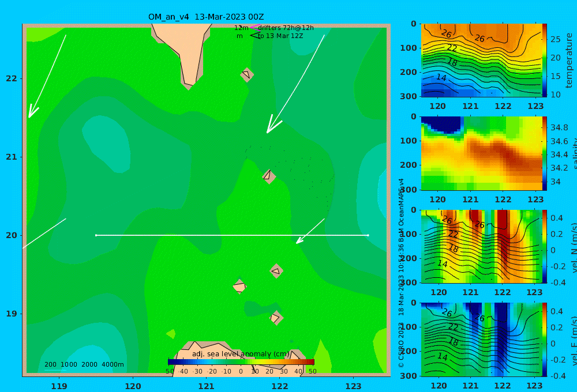Open the temperature depth-section panel
Image resolution: width=577 pixels, height=392 pixels.
click(x=481, y=61)
